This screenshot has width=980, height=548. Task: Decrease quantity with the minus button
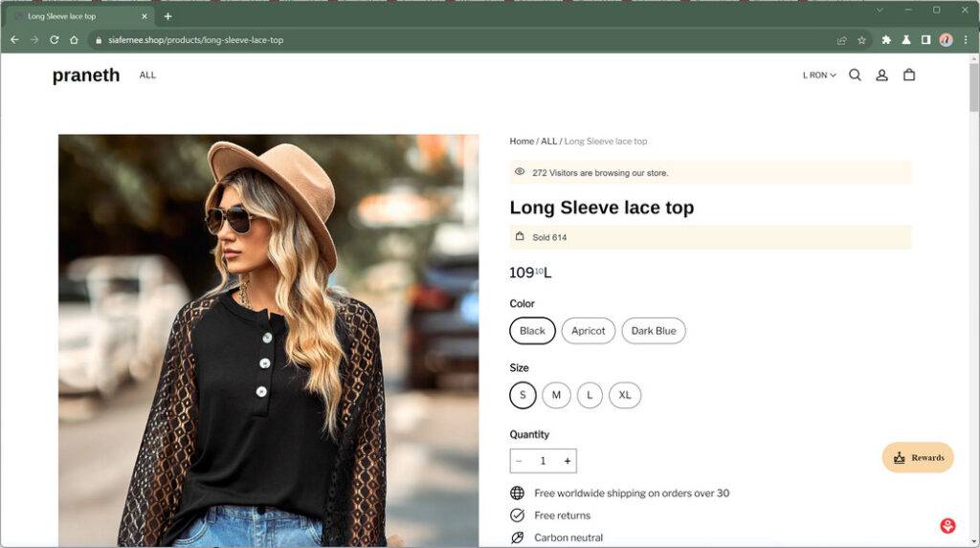[519, 461]
